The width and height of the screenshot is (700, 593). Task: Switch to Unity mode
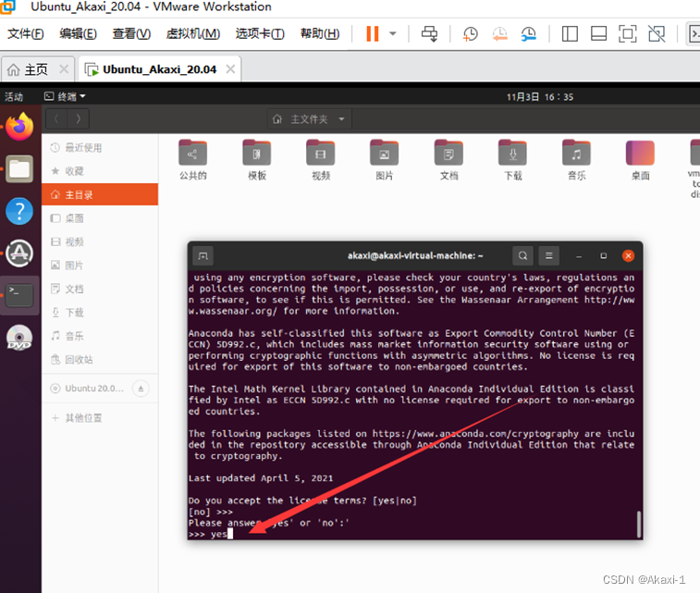[657, 34]
